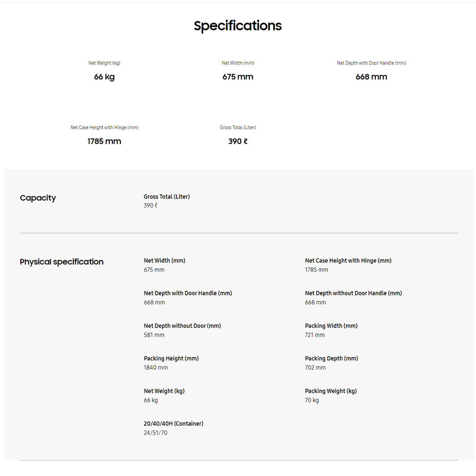Image resolution: width=476 pixels, height=476 pixels.
Task: Select the Capacity section title
Action: click(38, 198)
